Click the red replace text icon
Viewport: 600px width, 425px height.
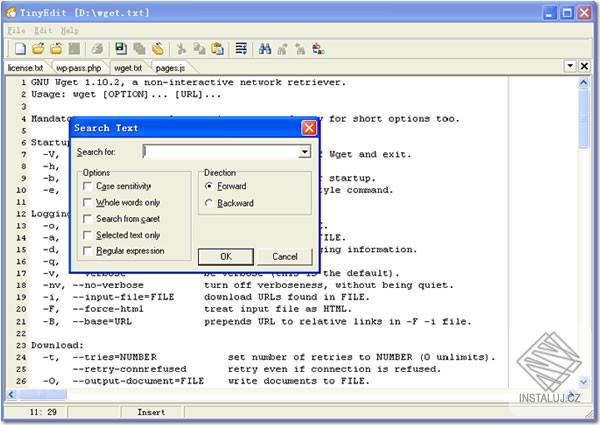318,49
